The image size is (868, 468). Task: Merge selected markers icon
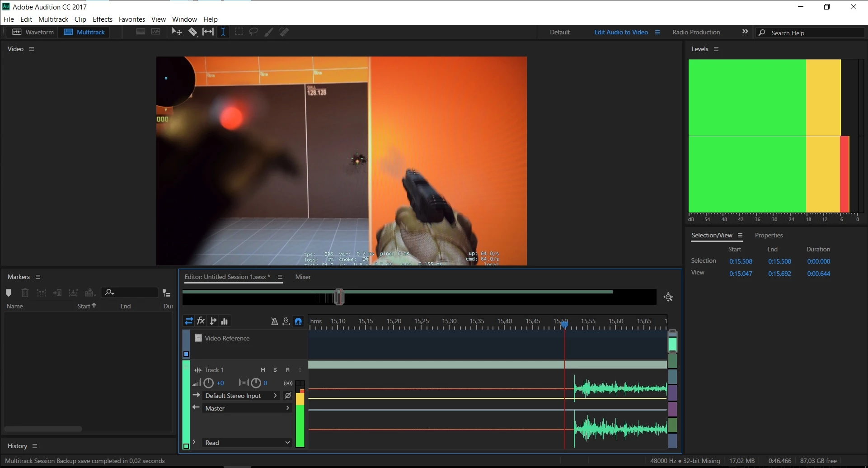[41, 293]
